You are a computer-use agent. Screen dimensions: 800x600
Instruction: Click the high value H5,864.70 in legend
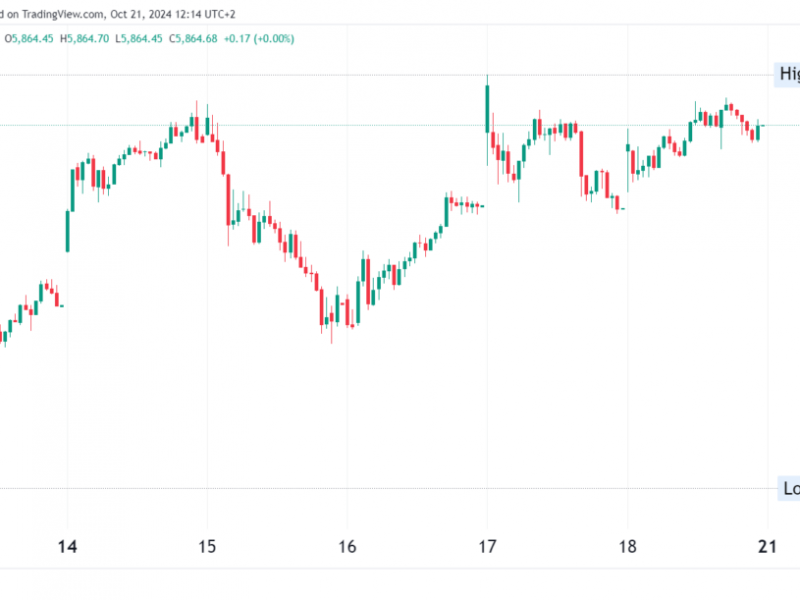[84, 39]
